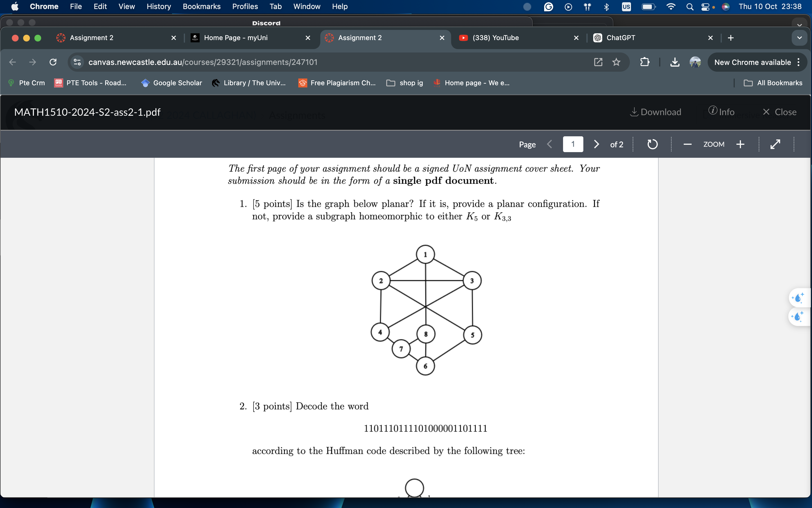This screenshot has width=812, height=508.
Task: Open Control Center in menu bar
Action: (x=705, y=6)
